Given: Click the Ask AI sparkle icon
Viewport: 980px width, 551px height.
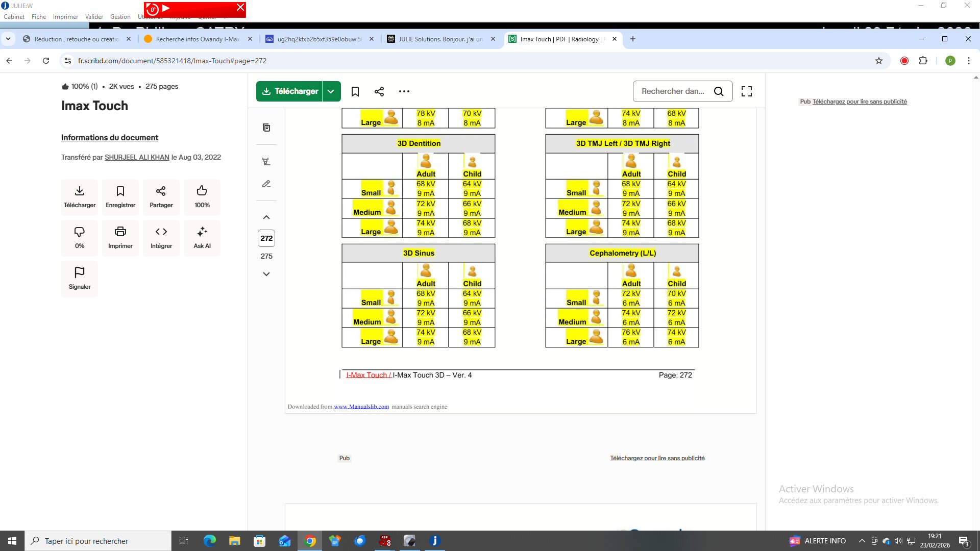Looking at the screenshot, I should [202, 232].
